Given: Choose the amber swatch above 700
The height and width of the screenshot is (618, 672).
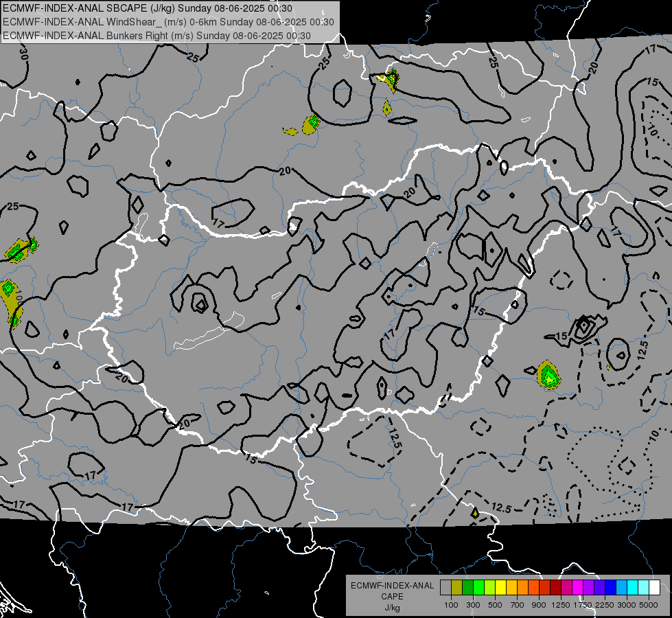Looking at the screenshot, I should (x=511, y=588).
